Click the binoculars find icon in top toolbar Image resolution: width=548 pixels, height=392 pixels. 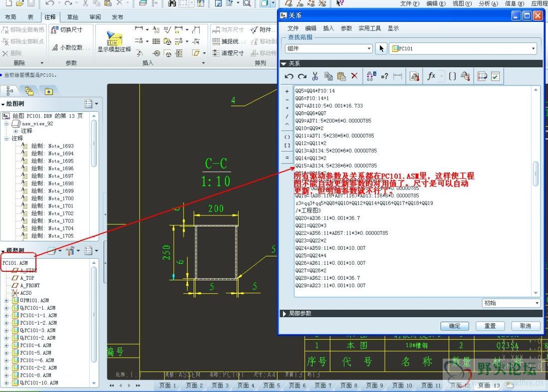pyautogui.click(x=172, y=3)
